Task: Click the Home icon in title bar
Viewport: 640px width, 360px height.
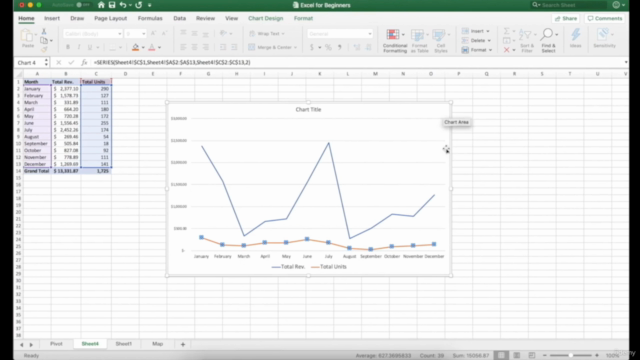Action: tap(101, 5)
